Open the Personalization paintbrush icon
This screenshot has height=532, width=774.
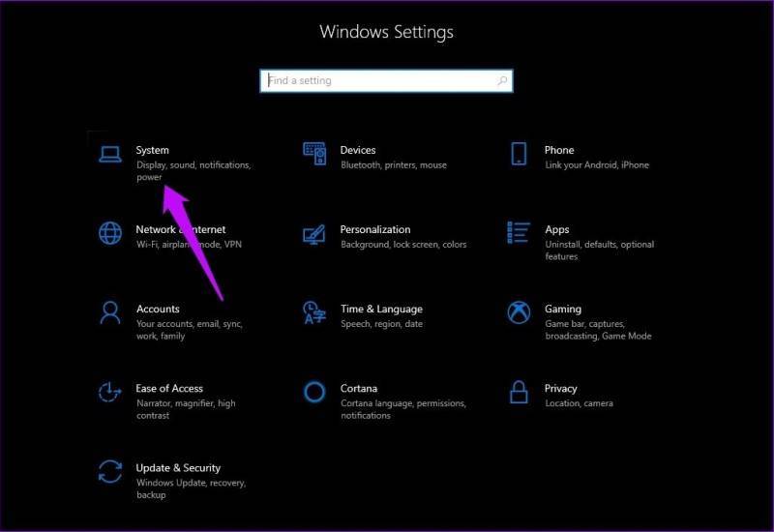point(313,234)
